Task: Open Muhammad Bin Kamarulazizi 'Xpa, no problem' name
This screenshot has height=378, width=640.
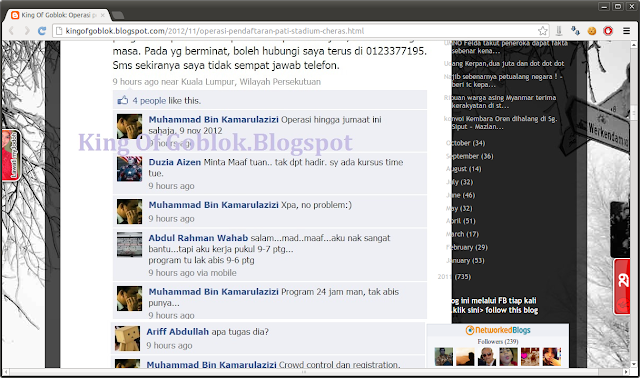Action: coord(213,205)
